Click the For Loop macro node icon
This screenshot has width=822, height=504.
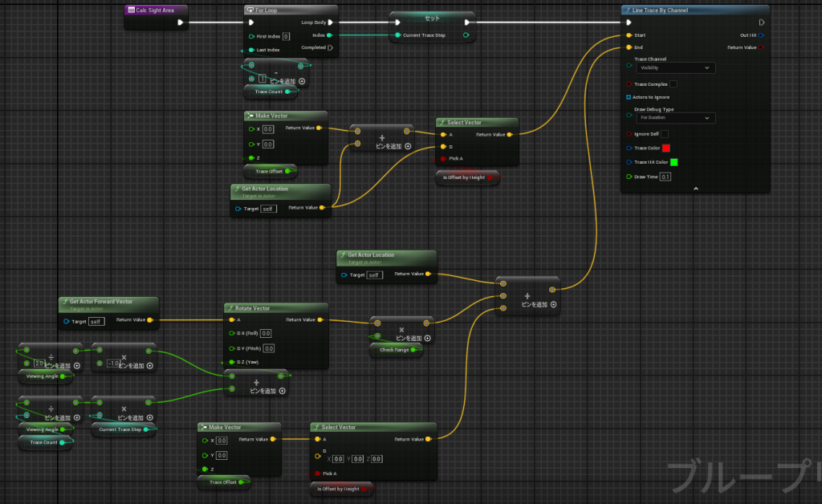[x=250, y=10]
